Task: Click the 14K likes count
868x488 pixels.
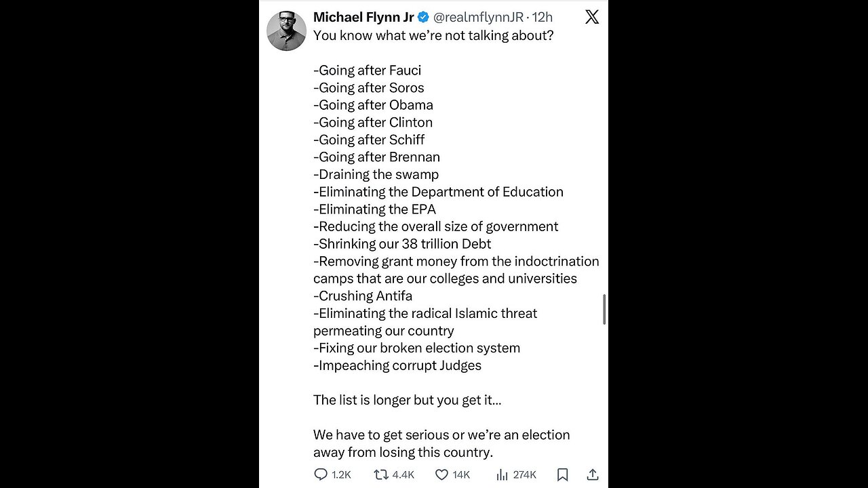Action: pyautogui.click(x=461, y=474)
